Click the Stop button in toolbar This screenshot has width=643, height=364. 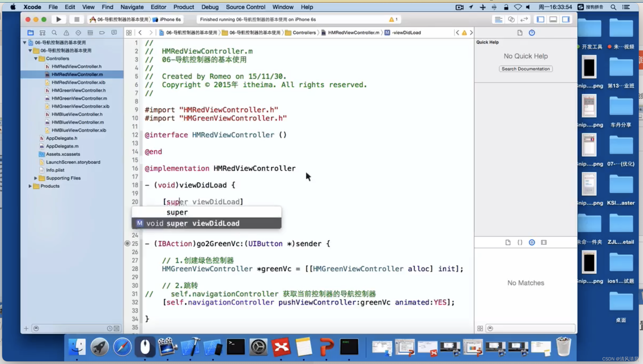coord(77,19)
